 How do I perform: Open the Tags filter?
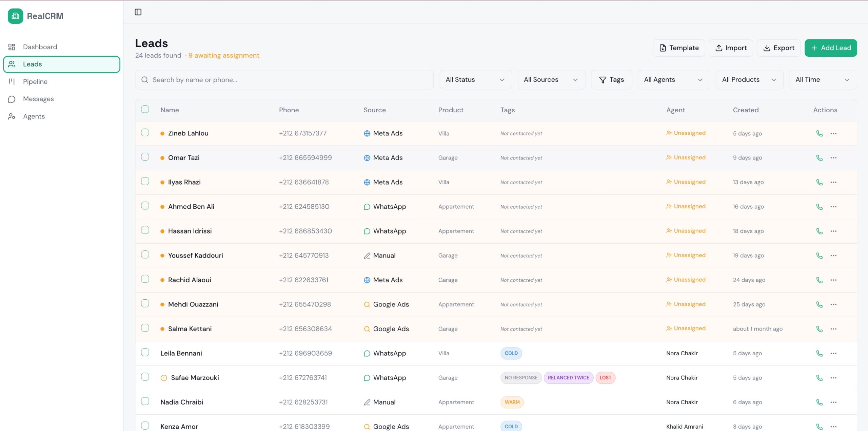pyautogui.click(x=611, y=80)
